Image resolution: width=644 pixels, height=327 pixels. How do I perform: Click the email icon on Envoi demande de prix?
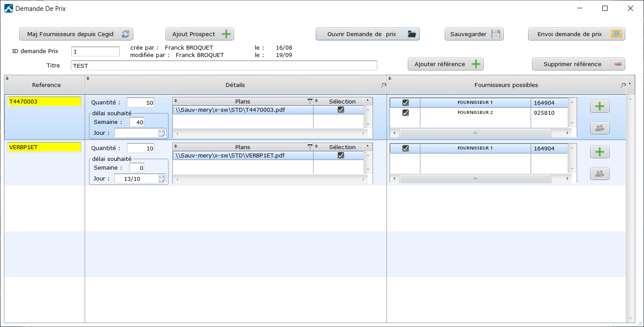coord(616,34)
